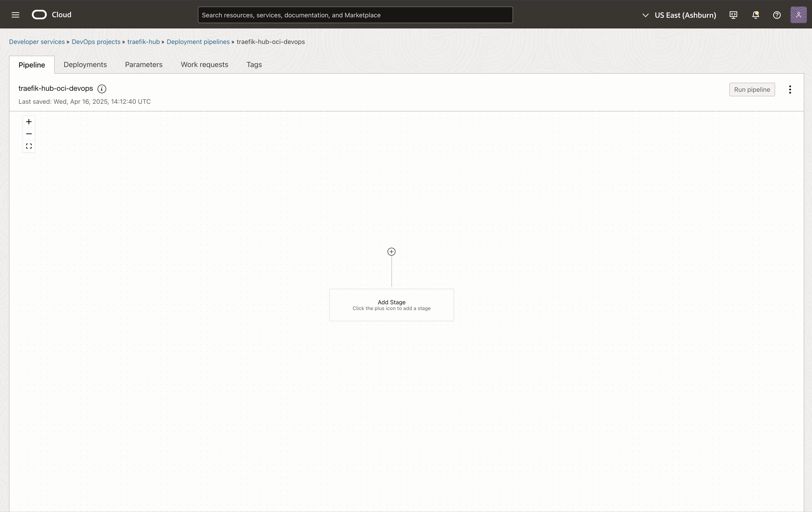The image size is (812, 512).
Task: Fit pipeline canvas to screen
Action: click(29, 146)
